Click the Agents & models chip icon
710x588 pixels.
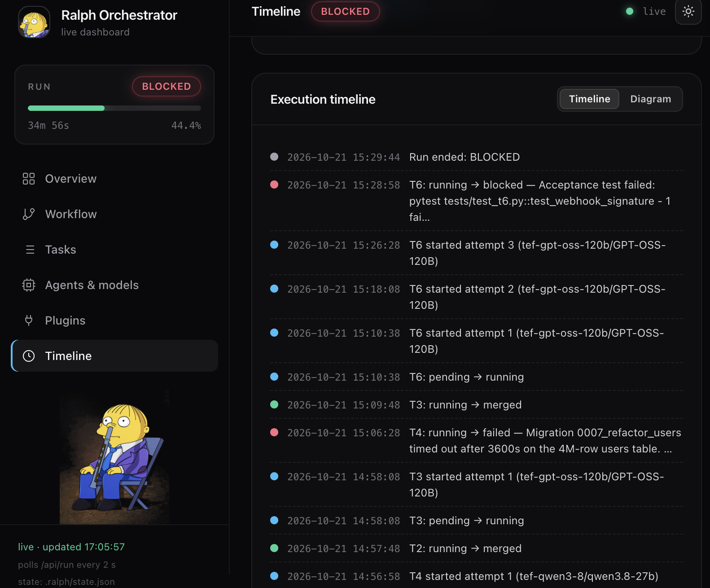click(29, 285)
